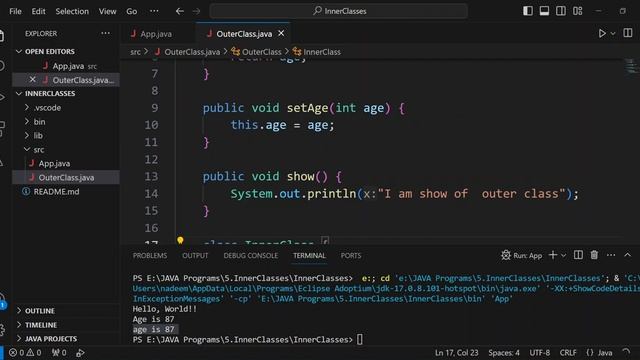Go forward navigation arrow
Viewport: 640px width, 360px height.
click(x=196, y=11)
